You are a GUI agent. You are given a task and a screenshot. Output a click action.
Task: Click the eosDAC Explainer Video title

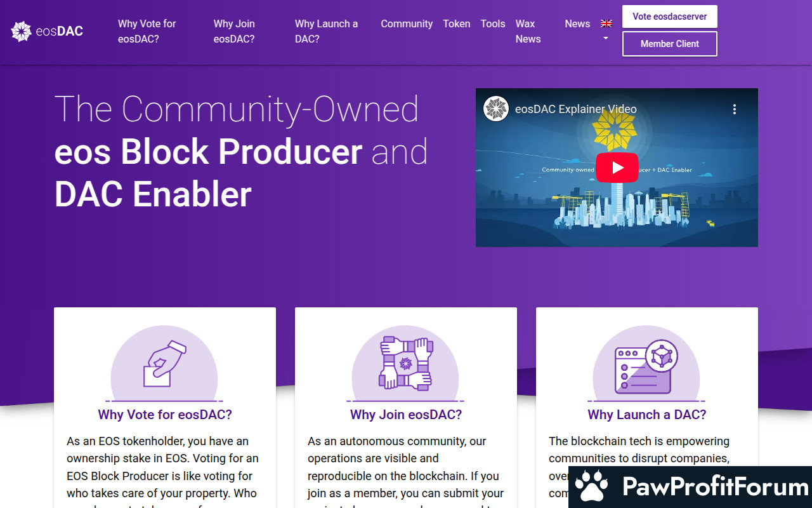tap(575, 109)
